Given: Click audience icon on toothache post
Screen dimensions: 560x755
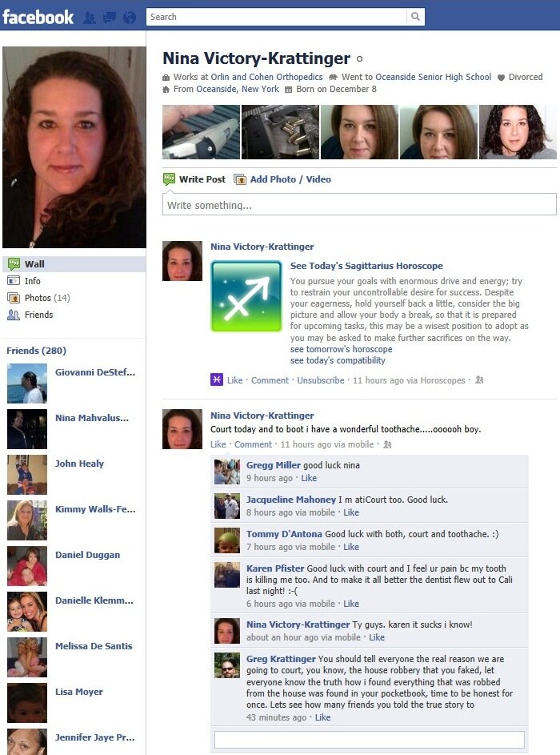Looking at the screenshot, I should (x=387, y=444).
